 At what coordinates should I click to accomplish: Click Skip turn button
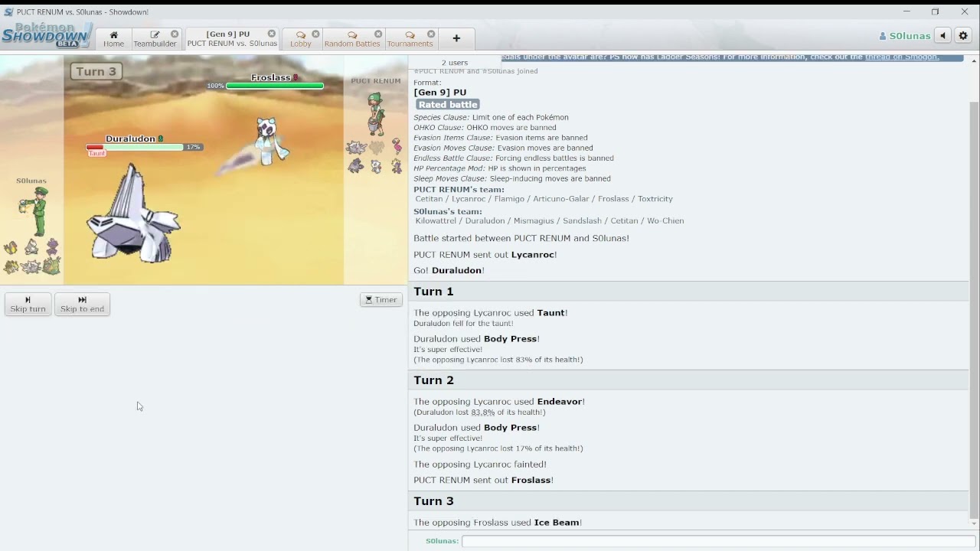click(28, 305)
